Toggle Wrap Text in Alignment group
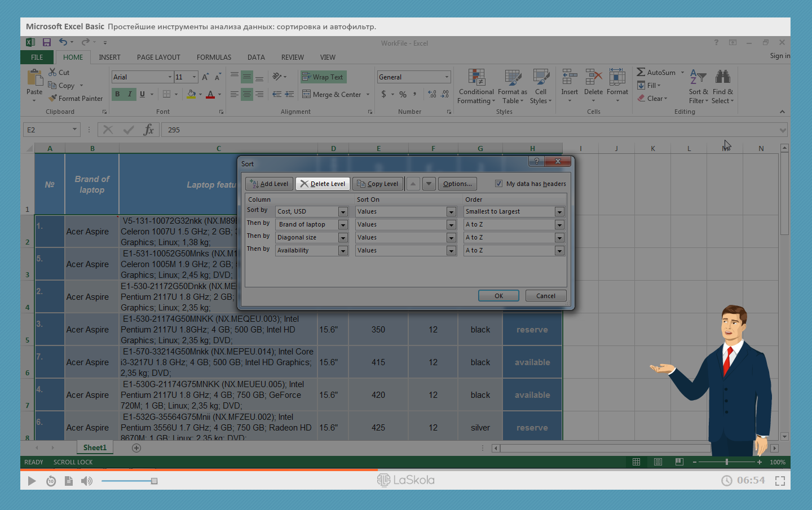Viewport: 812px width, 510px height. pyautogui.click(x=323, y=77)
